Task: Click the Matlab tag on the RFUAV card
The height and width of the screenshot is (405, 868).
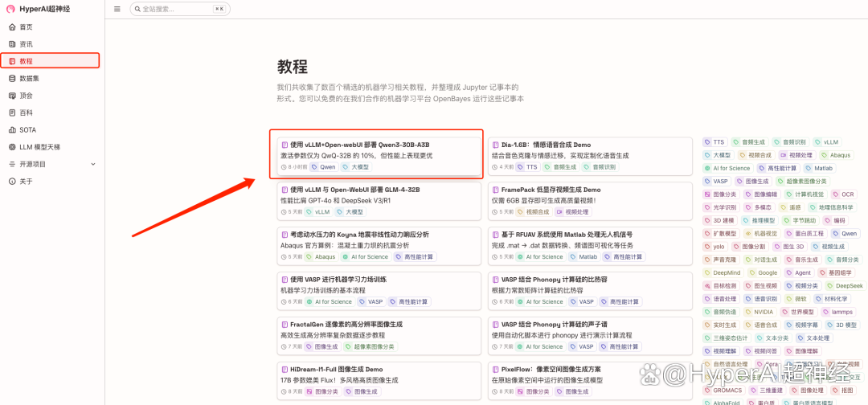Action: [x=583, y=256]
